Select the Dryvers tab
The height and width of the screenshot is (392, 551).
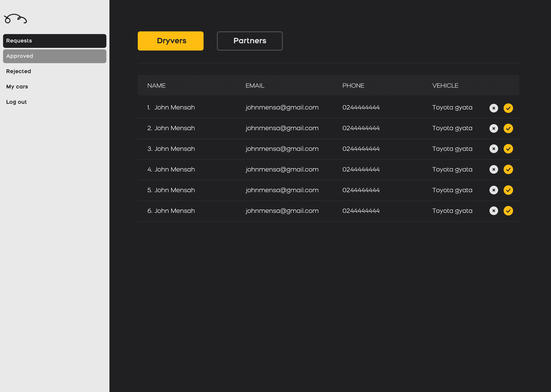[x=170, y=41]
